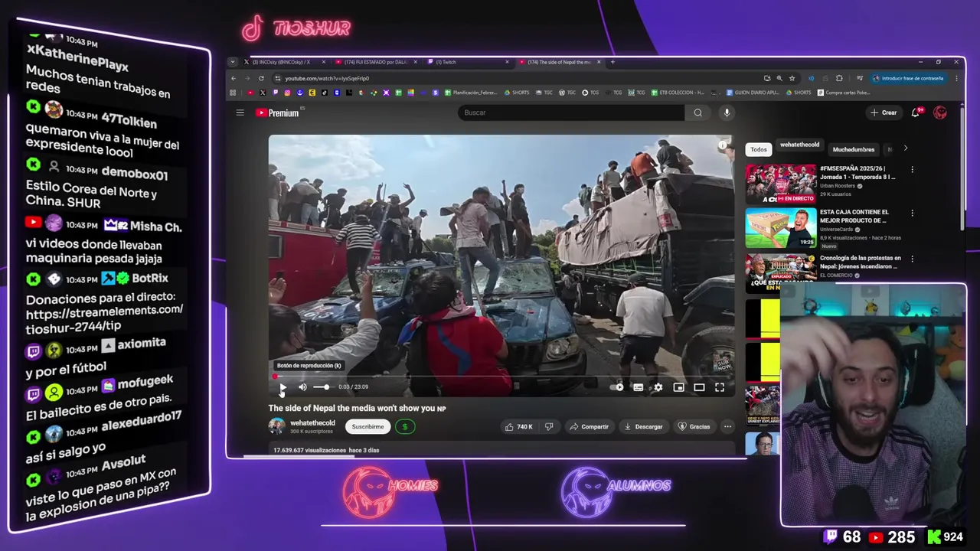The image size is (980, 551).
Task: Click Introducir frase de contraseña button
Action: [908, 78]
